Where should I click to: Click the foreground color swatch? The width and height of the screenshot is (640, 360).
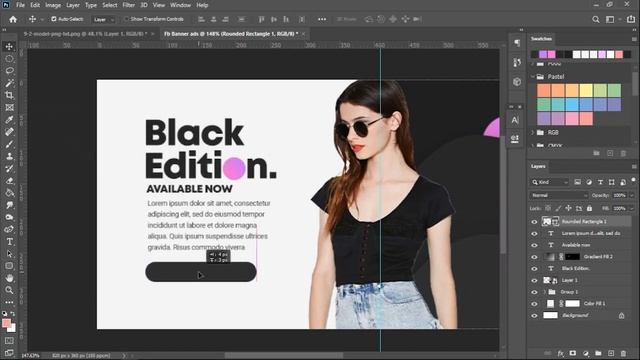(6, 323)
